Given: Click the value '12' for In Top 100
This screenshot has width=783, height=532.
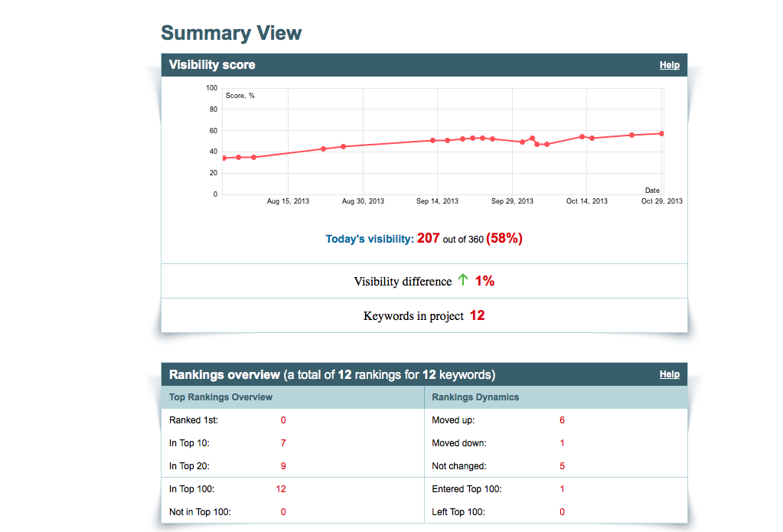Looking at the screenshot, I should [x=281, y=489].
